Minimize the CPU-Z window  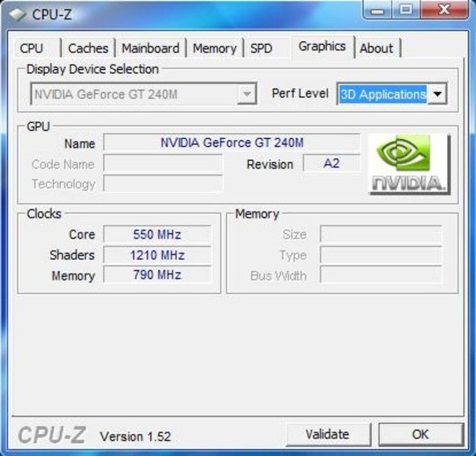coord(377,9)
